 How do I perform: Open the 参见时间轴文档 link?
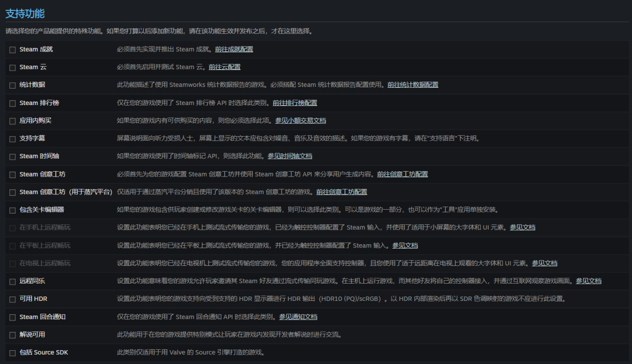click(290, 156)
